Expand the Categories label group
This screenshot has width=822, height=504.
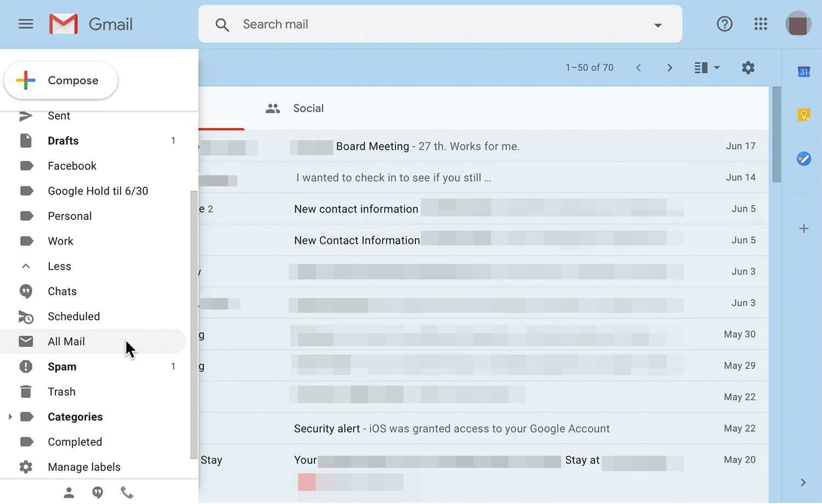pyautogui.click(x=10, y=416)
